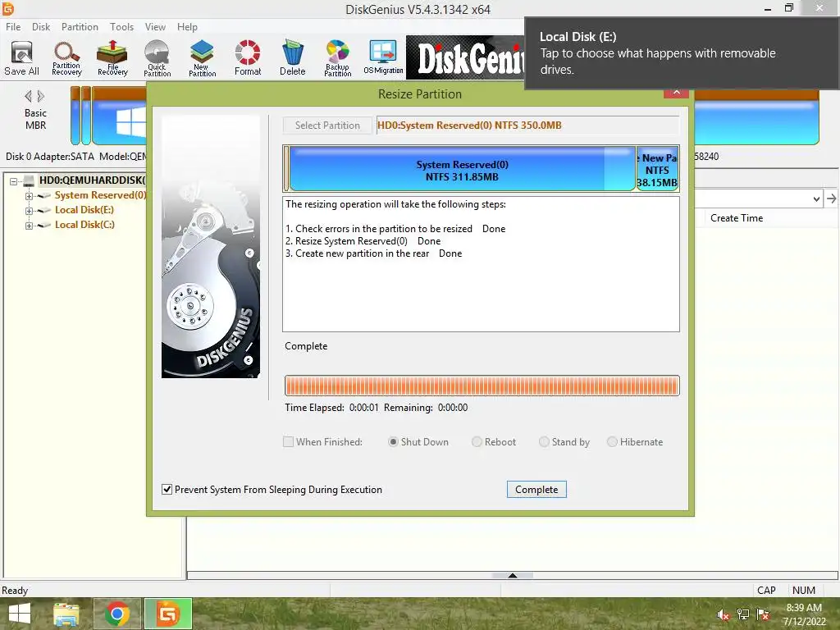
Task: Open the Help menu
Action: pos(187,27)
